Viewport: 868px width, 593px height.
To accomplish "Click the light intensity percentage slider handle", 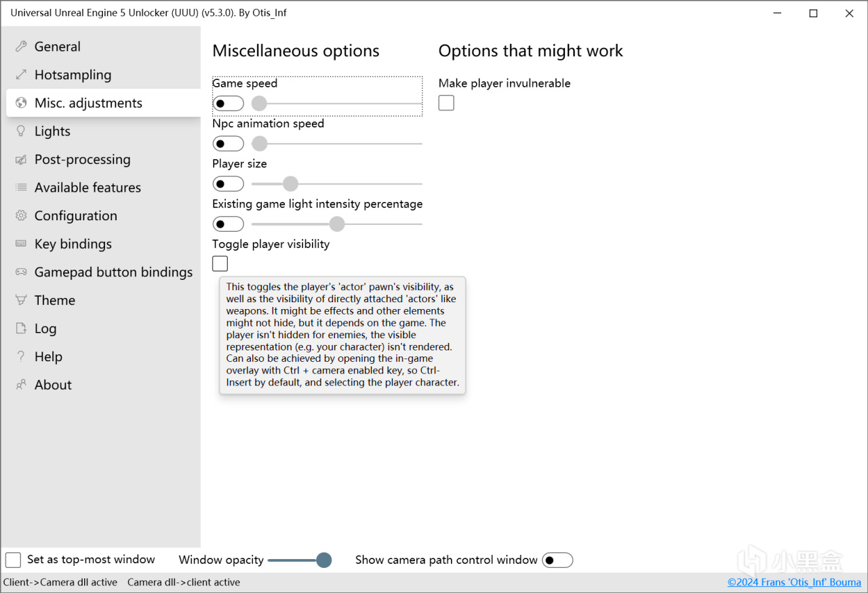I will [337, 224].
